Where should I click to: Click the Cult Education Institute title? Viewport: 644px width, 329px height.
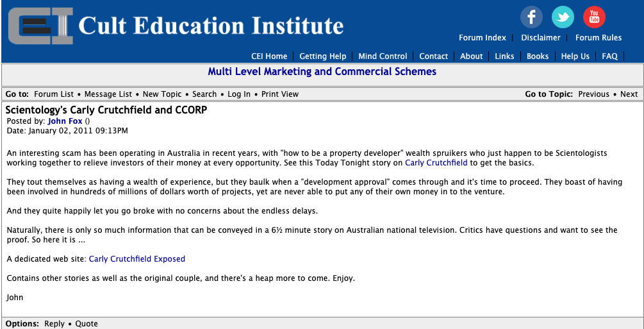(211, 26)
